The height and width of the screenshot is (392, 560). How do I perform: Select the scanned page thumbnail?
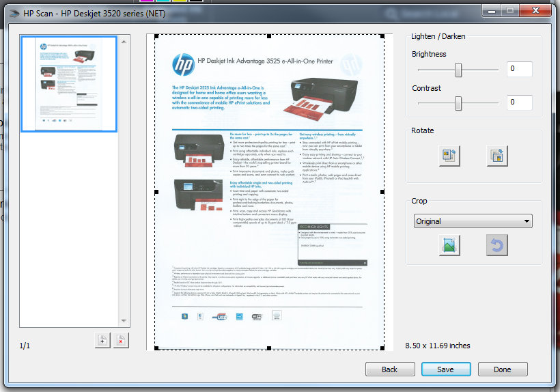(69, 84)
